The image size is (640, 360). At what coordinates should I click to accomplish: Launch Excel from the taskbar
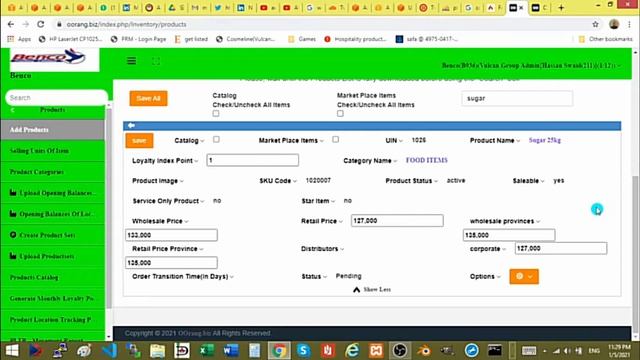206,351
